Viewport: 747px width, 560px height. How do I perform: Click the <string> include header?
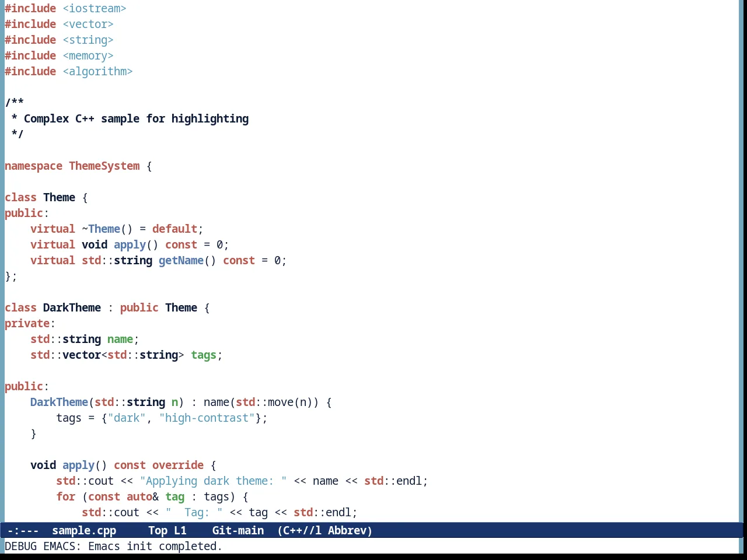pyautogui.click(x=88, y=40)
